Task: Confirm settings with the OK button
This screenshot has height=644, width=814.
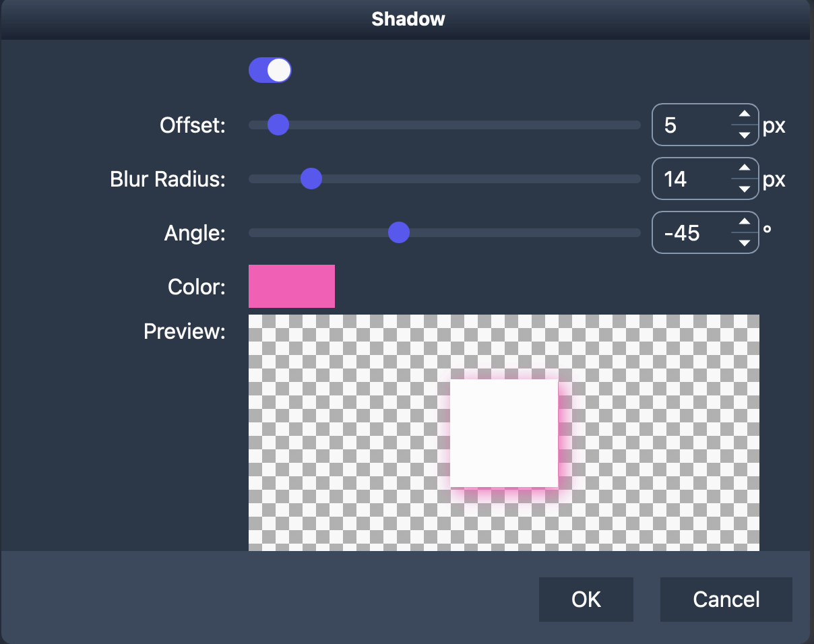Action: 586,600
